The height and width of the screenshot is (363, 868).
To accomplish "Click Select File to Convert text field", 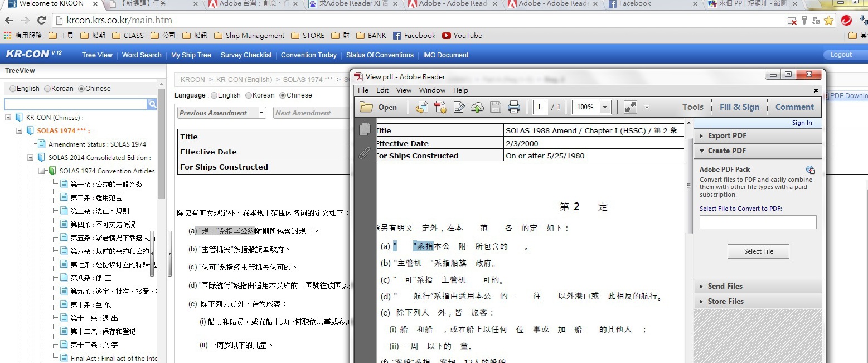I will coord(758,222).
